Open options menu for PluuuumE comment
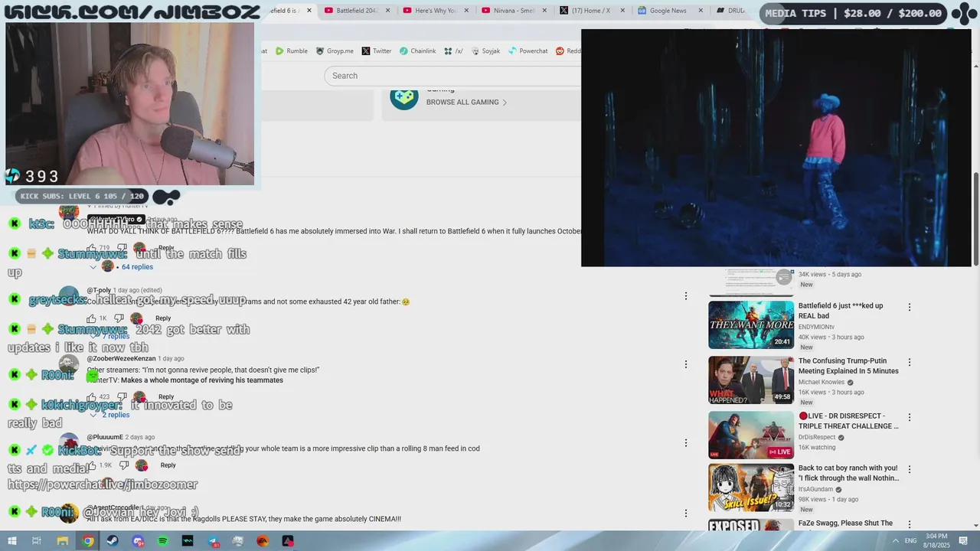Screen dimensions: 980x551 click(686, 443)
